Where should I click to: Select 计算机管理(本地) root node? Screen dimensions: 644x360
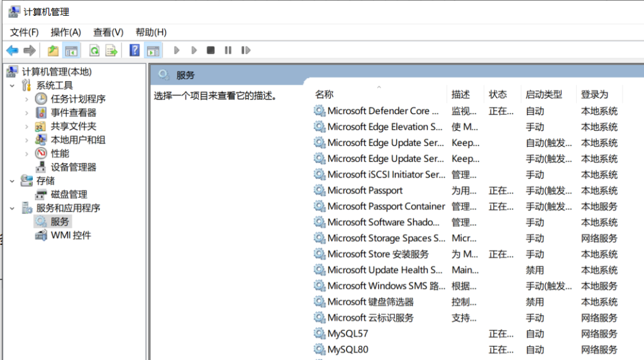[57, 72]
